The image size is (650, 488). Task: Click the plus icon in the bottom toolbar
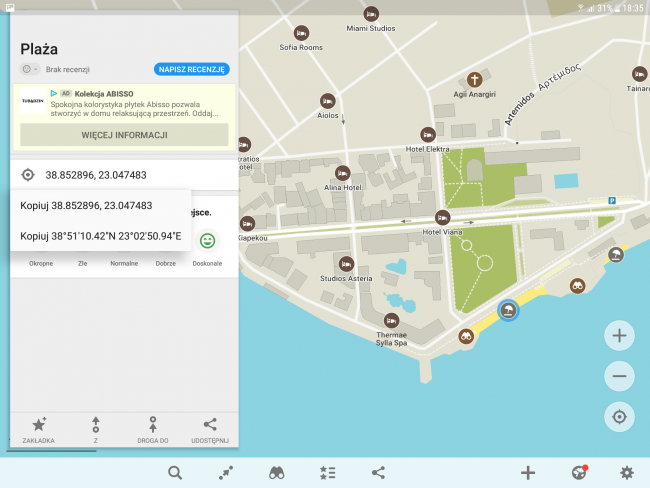click(528, 473)
